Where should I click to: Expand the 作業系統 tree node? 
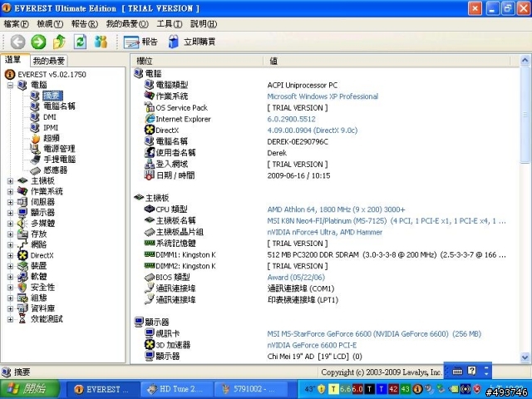click(11, 191)
